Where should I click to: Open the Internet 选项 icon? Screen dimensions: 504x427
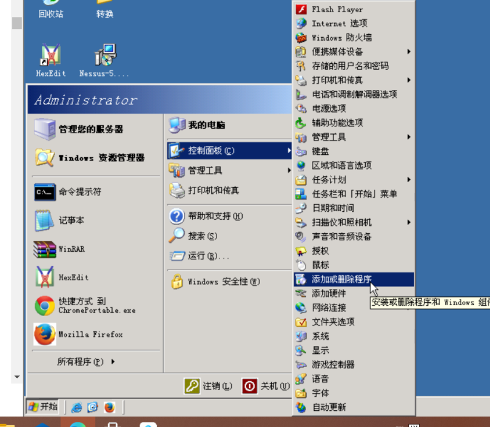pyautogui.click(x=301, y=23)
